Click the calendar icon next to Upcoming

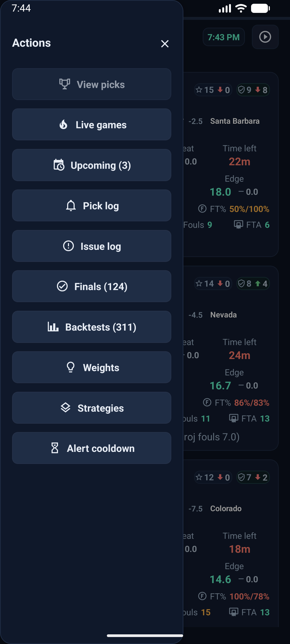(60, 165)
